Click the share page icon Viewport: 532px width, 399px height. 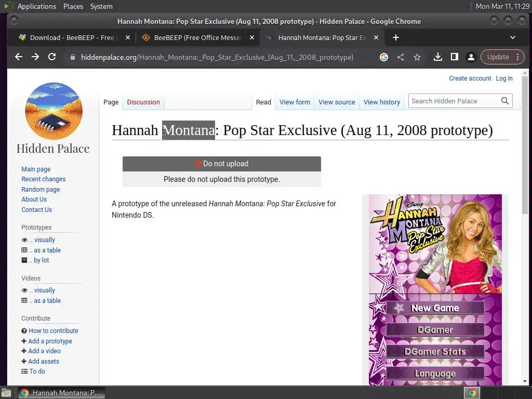point(401,57)
